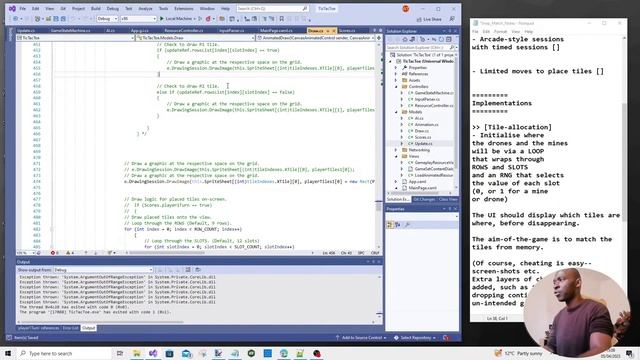Select Scores.cs in Solution Explorer
The height and width of the screenshot is (360, 640).
[x=422, y=137]
